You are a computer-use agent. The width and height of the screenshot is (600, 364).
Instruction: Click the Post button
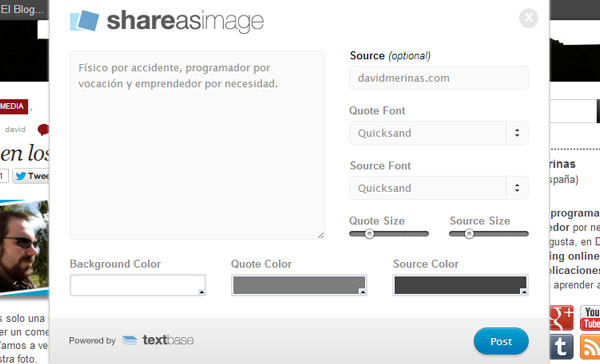[501, 341]
